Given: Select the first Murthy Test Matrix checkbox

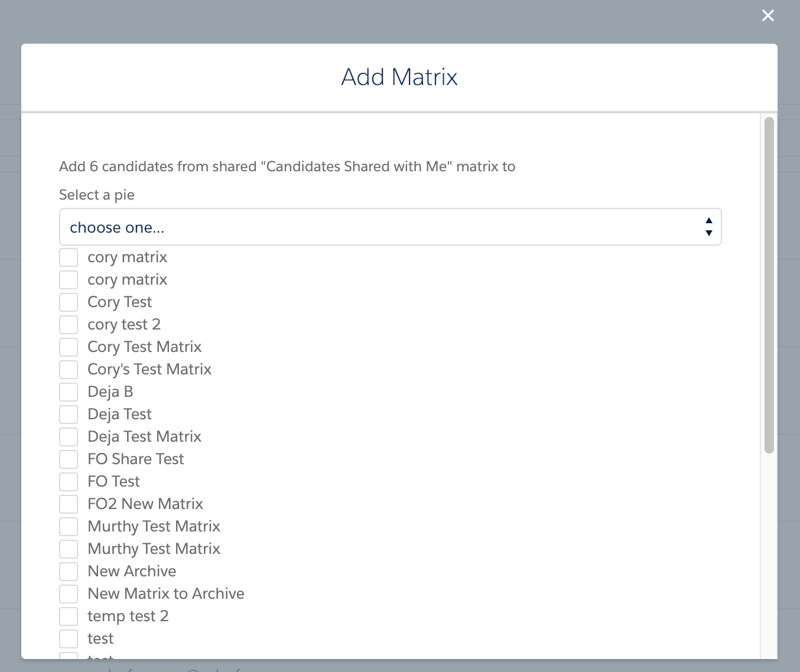Looking at the screenshot, I should pos(69,527).
